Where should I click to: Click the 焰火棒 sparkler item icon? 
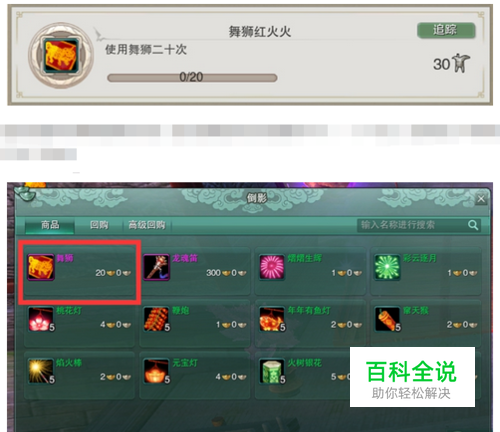point(41,371)
